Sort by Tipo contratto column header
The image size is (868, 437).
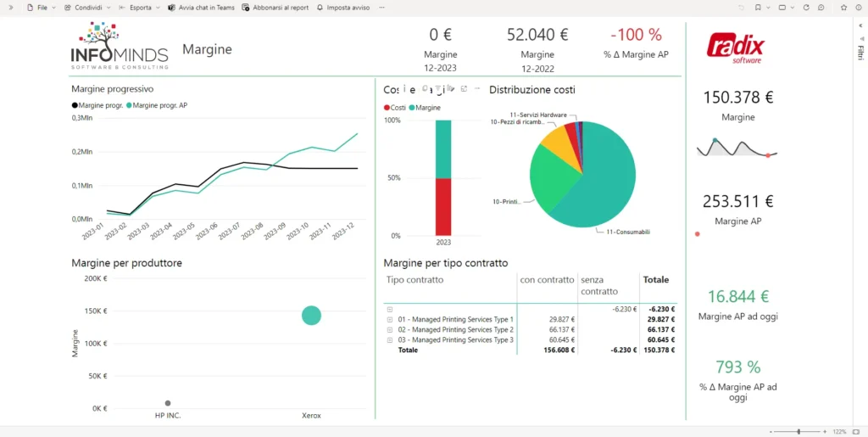pyautogui.click(x=415, y=280)
